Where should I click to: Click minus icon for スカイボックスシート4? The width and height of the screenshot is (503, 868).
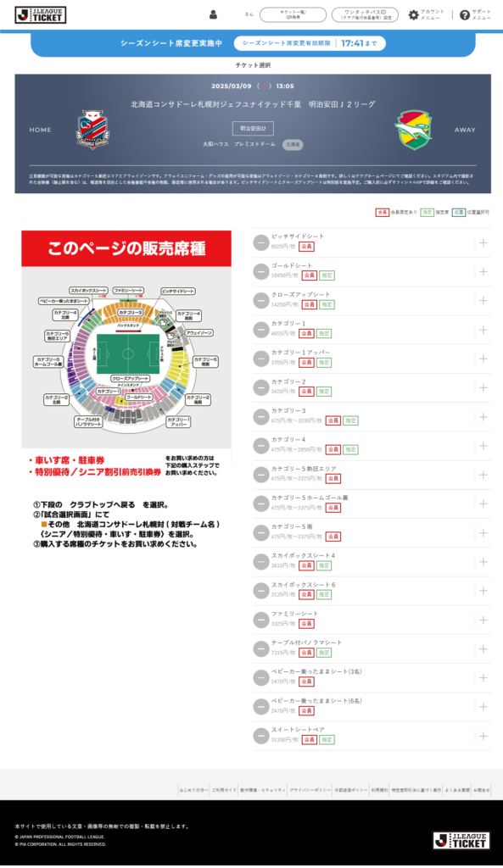(261, 562)
